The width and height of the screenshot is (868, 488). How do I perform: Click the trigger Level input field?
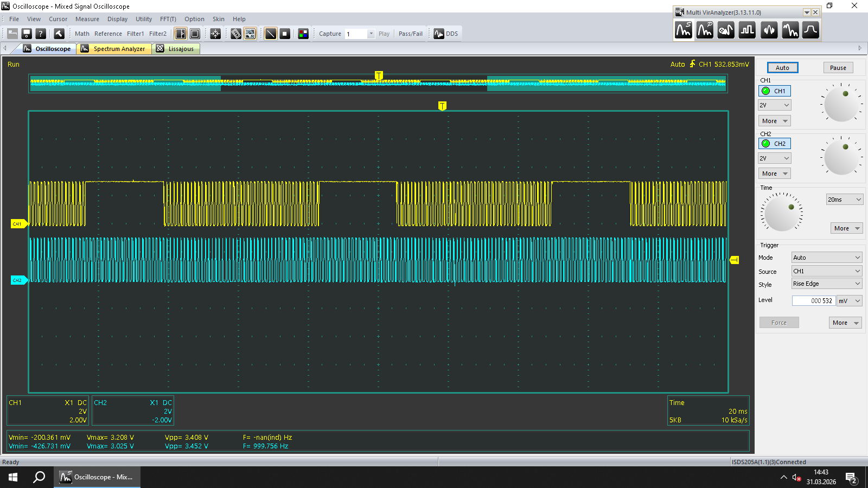tap(813, 301)
